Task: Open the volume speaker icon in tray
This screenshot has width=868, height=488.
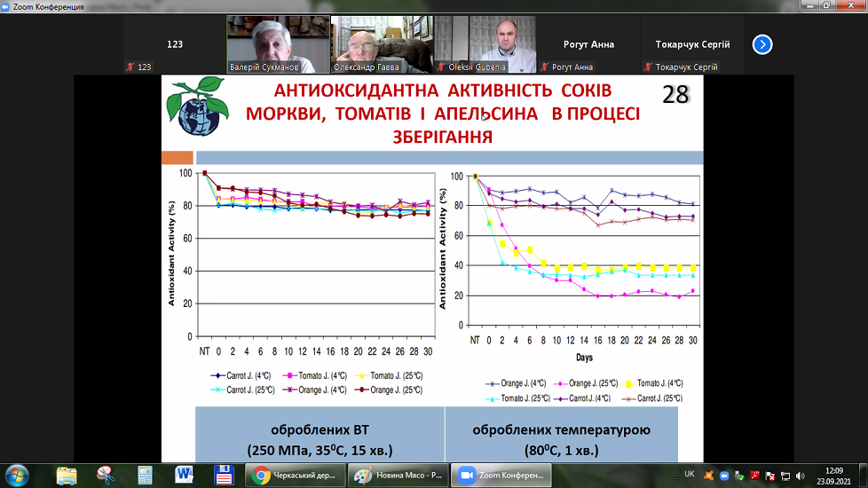Action: pos(800,476)
